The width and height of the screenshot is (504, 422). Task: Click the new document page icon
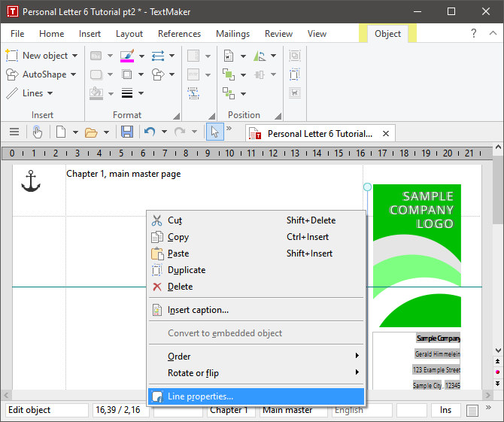[x=61, y=132]
